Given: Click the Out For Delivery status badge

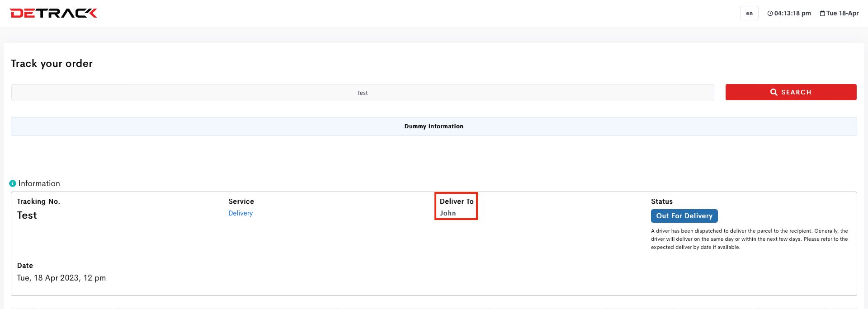Looking at the screenshot, I should click(684, 216).
